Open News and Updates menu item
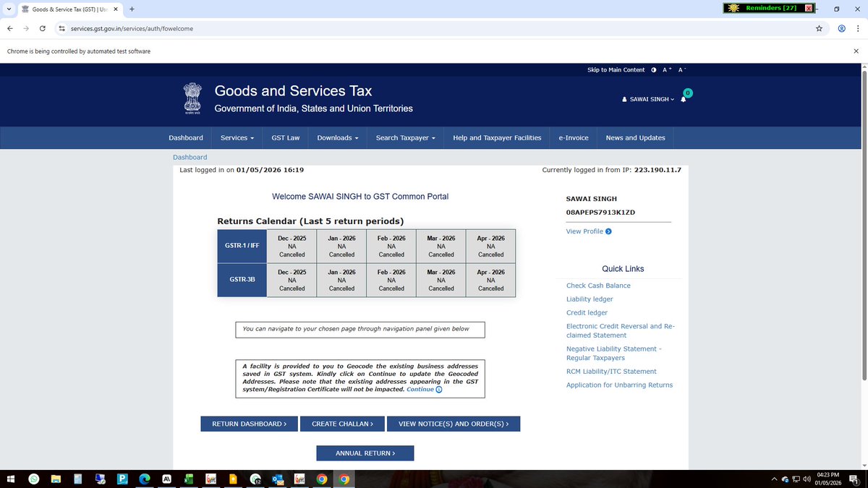 coord(636,137)
